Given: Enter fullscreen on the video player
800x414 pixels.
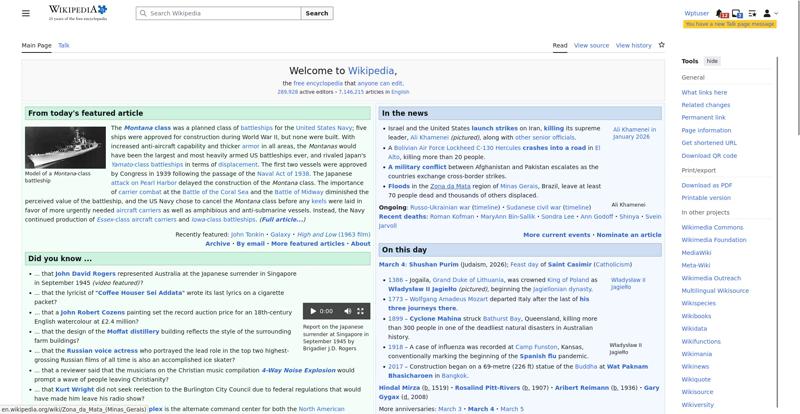Looking at the screenshot, I should 361,311.
